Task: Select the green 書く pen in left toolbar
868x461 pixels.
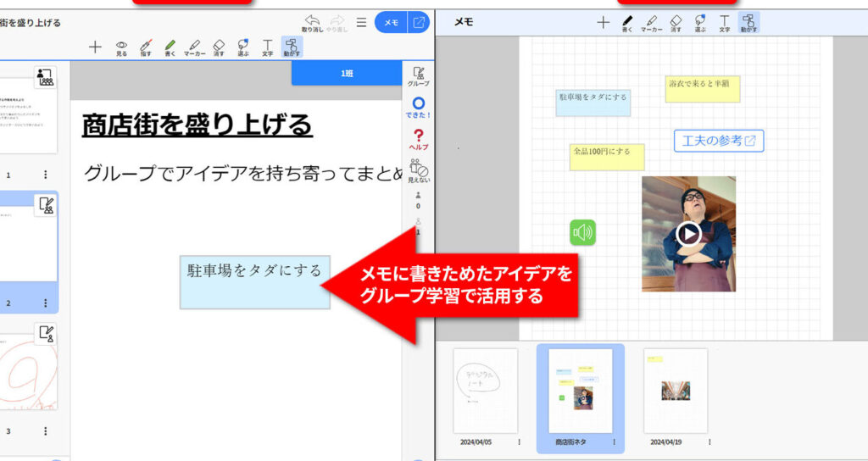Action: coord(170,47)
